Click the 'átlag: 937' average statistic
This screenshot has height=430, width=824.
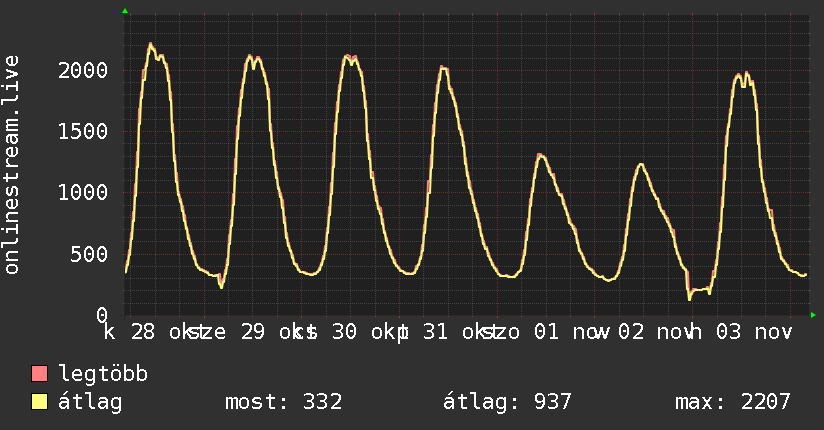point(507,402)
